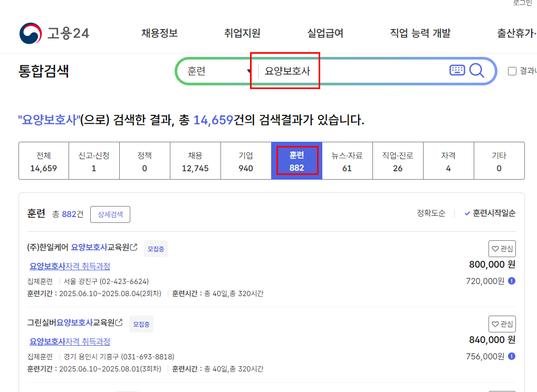Click external link icon next to 그린실버요양보호사교육원

click(119, 322)
